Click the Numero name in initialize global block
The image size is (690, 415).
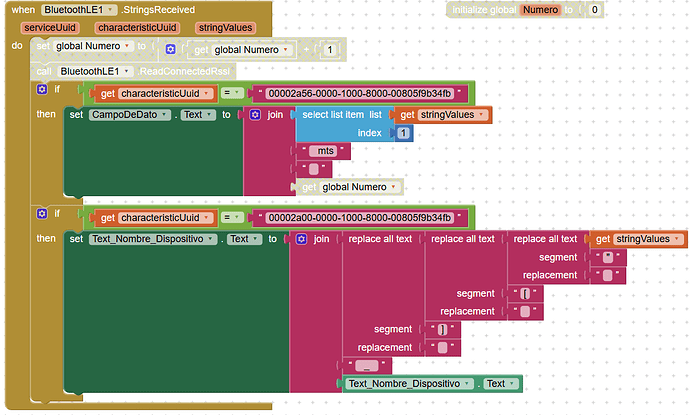pos(546,9)
